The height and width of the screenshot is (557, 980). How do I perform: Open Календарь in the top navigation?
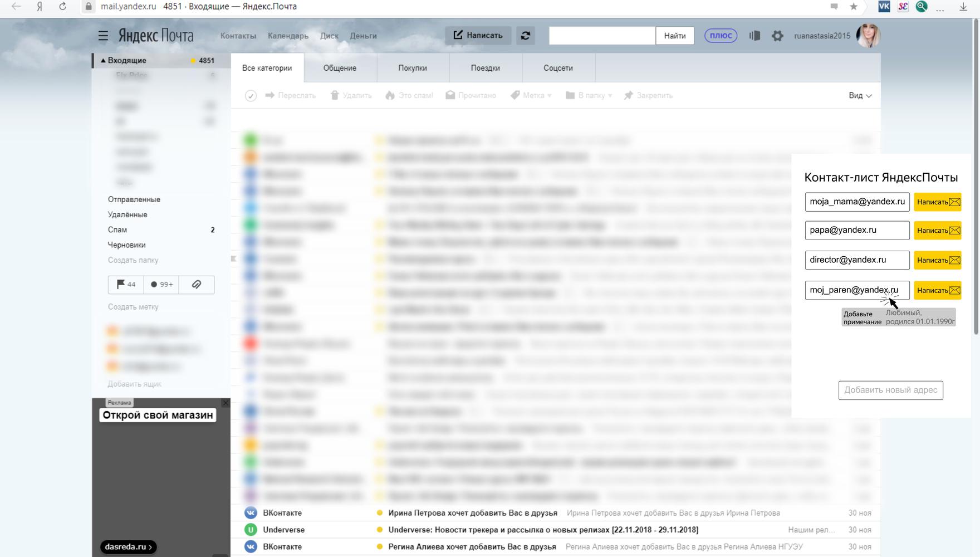(288, 36)
